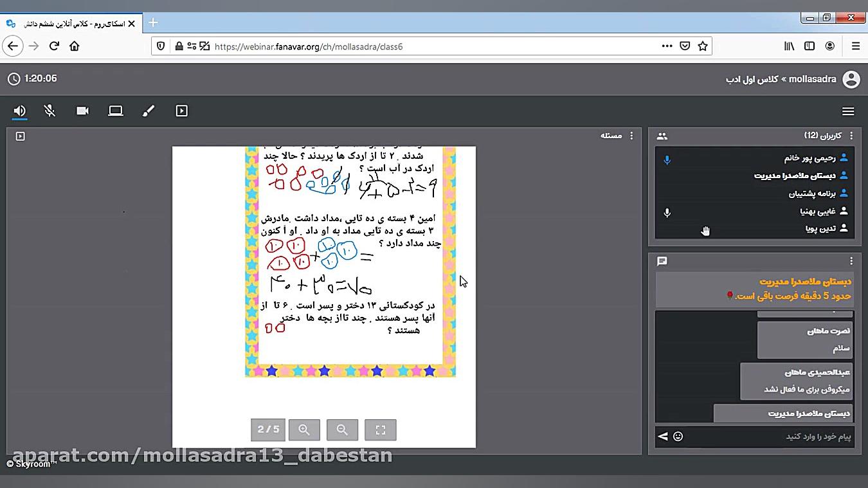This screenshot has height=488, width=868.
Task: Open the page actions three-dot menu
Action: coord(667,46)
